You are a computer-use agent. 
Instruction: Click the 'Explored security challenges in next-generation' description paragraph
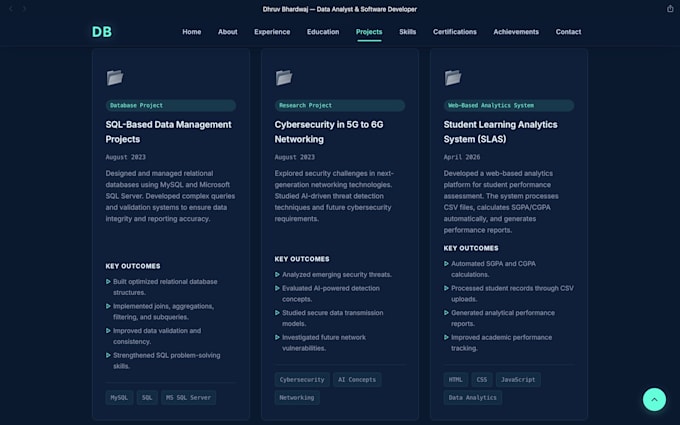click(334, 196)
